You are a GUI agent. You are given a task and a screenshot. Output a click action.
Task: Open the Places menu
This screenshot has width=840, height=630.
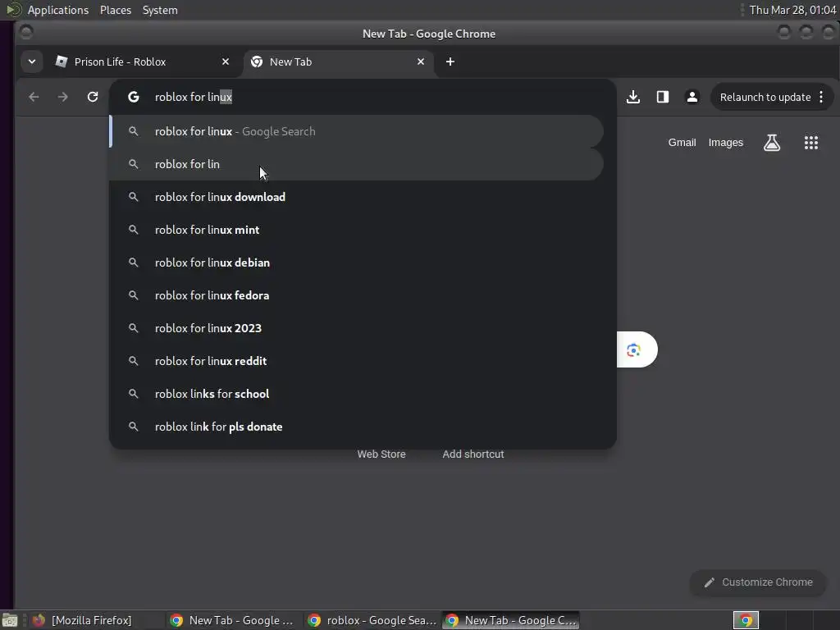click(x=115, y=10)
